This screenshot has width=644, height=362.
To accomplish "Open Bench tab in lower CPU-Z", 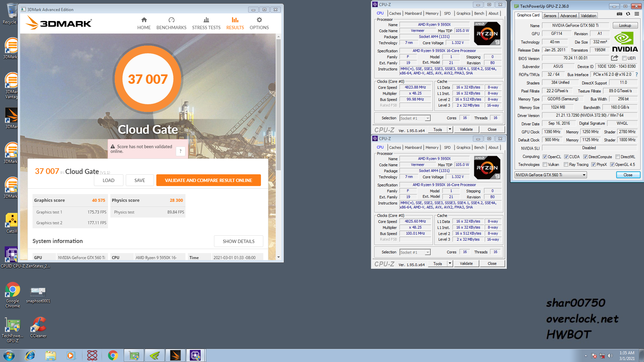I will [x=479, y=147].
